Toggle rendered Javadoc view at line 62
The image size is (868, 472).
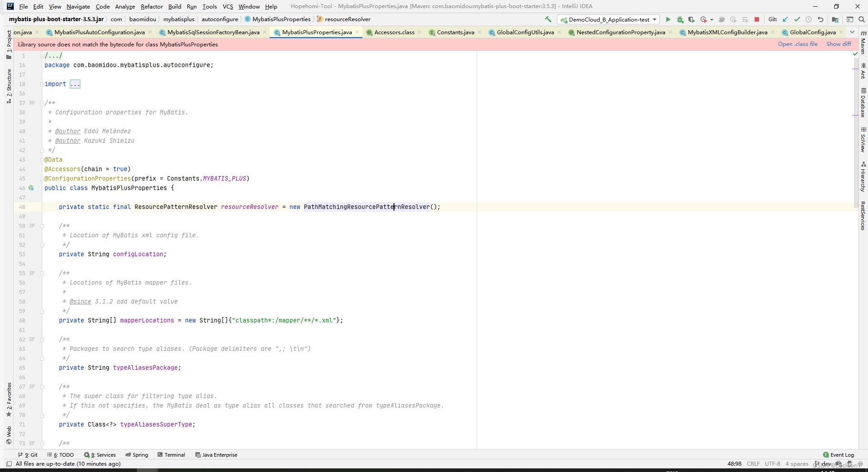(x=32, y=339)
